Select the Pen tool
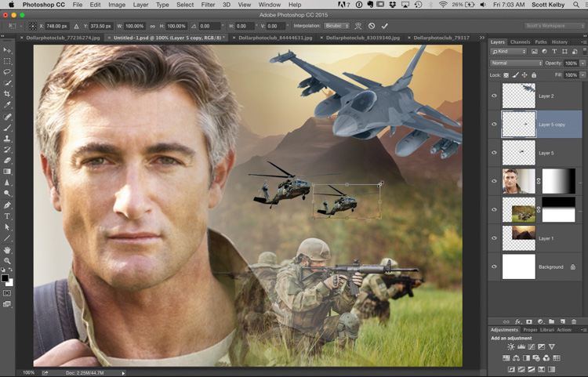 7,205
